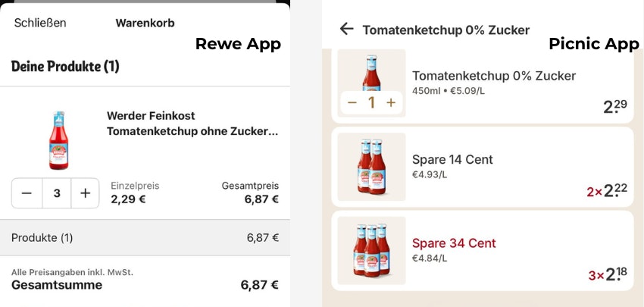The width and height of the screenshot is (644, 307).
Task: Tap the Produkte (1) subtotal row
Action: 145,237
